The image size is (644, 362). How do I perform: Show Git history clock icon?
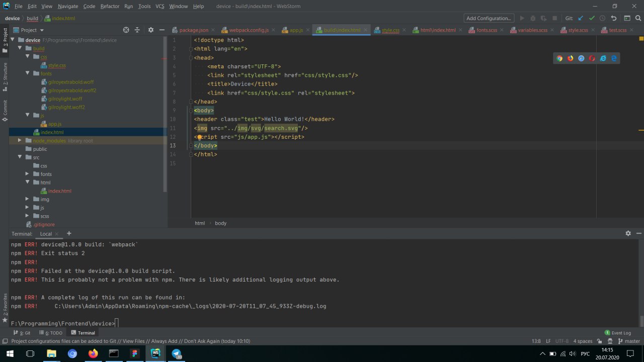[602, 18]
